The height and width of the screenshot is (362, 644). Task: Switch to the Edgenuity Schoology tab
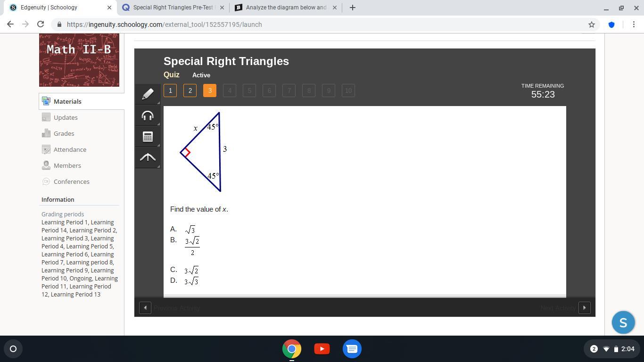coord(59,8)
